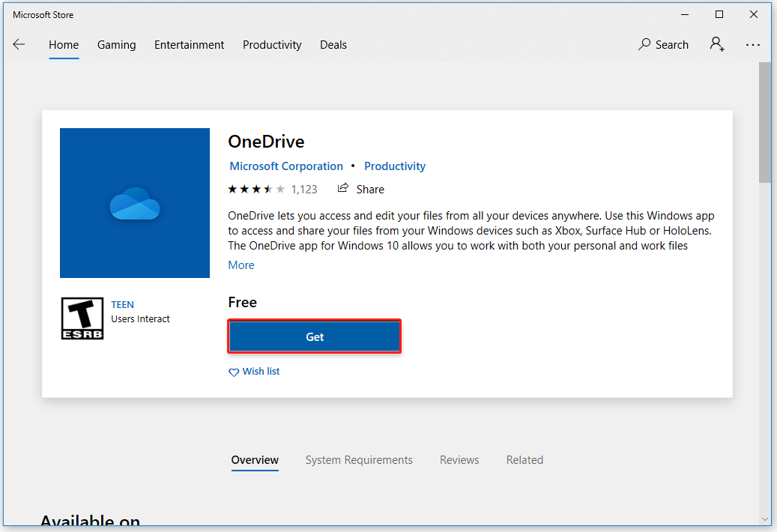Open the Productivity category link
Viewport: 777px width, 532px height.
[x=395, y=166]
